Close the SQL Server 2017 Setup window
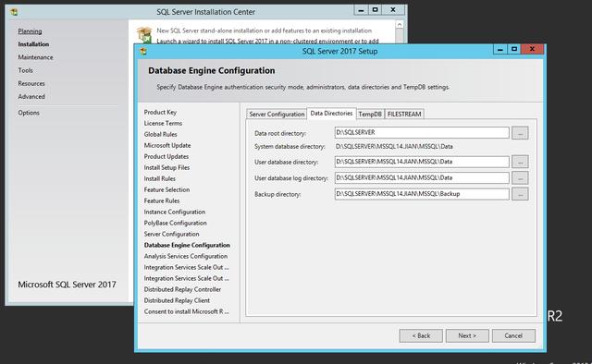This screenshot has width=592, height=364. pyautogui.click(x=532, y=49)
